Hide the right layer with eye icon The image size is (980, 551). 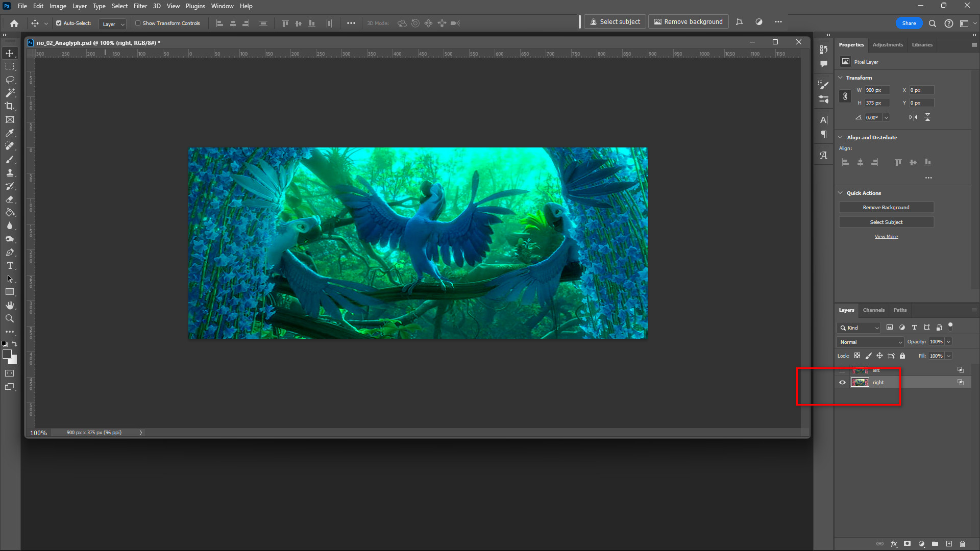(842, 382)
